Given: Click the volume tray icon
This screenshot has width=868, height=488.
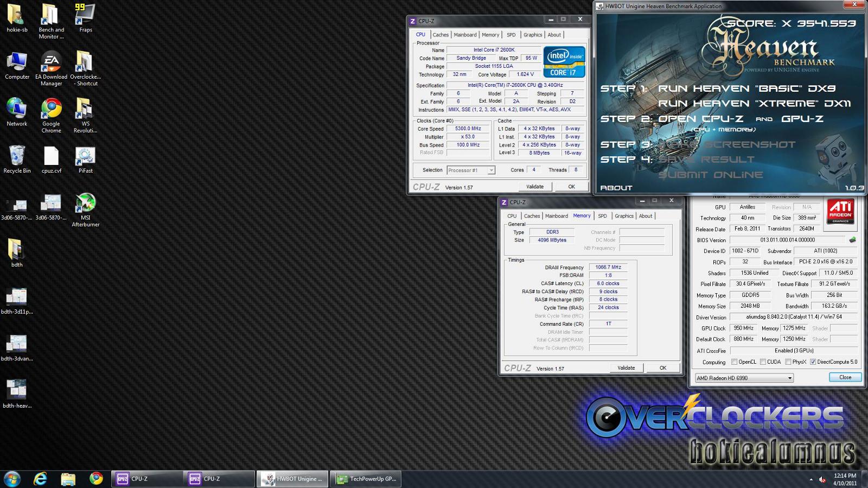Looking at the screenshot, I should click(x=822, y=479).
